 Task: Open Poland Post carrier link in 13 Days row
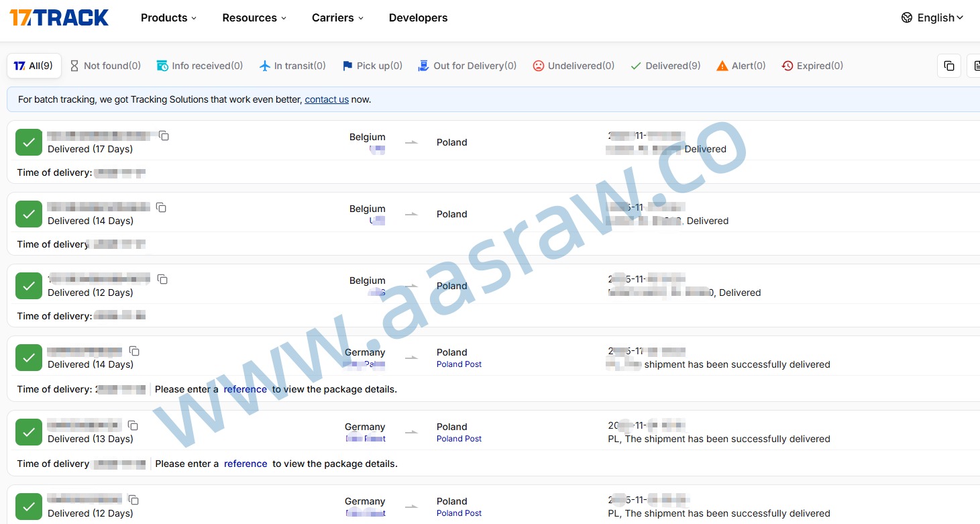(x=459, y=439)
